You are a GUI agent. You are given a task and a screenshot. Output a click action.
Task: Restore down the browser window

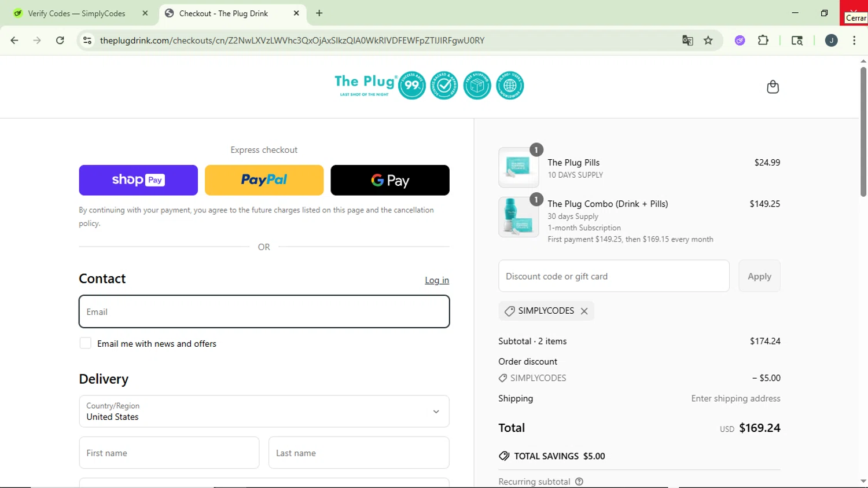click(824, 13)
